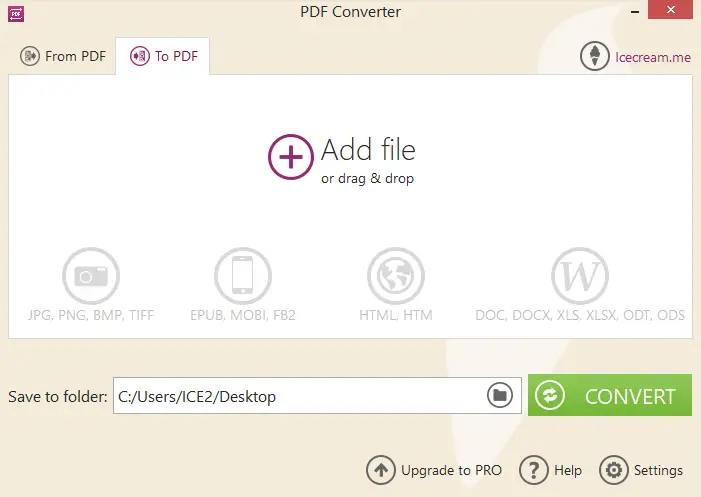Click the EPUB, MOBI, FB2 label

click(x=243, y=315)
